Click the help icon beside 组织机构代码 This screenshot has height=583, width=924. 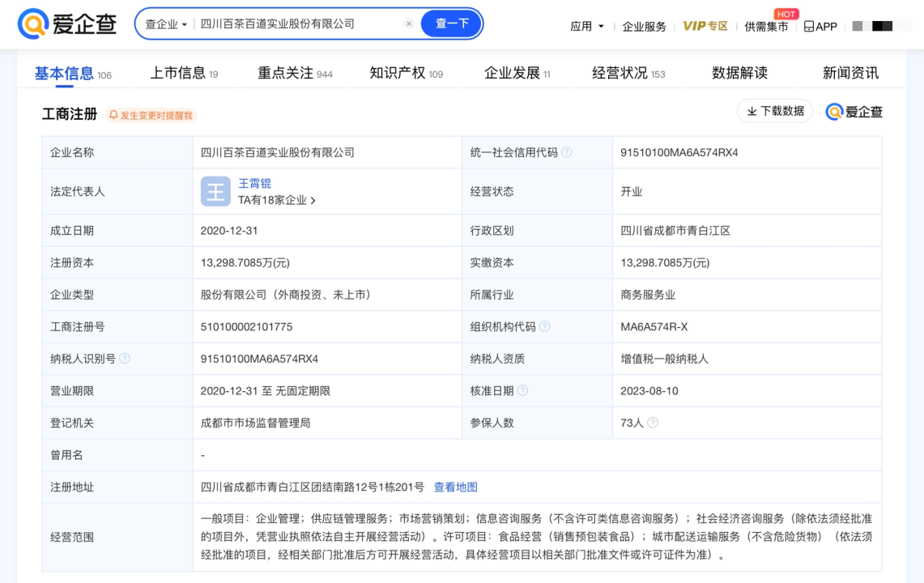tap(544, 326)
